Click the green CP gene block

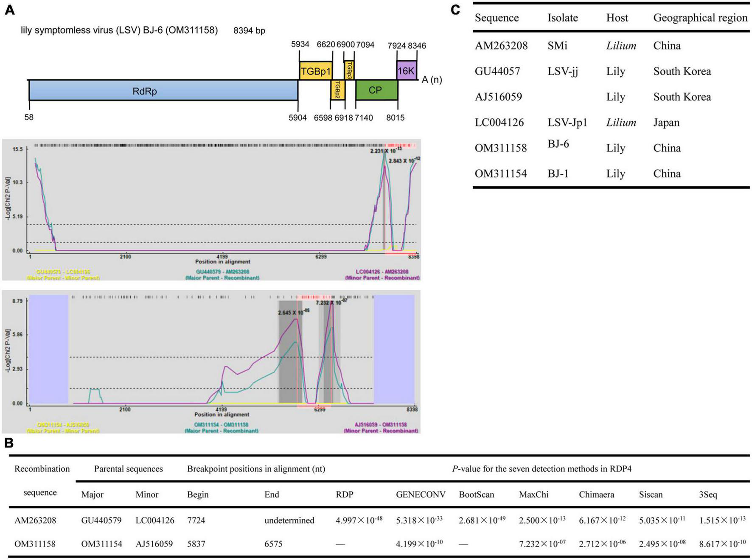pos(376,90)
